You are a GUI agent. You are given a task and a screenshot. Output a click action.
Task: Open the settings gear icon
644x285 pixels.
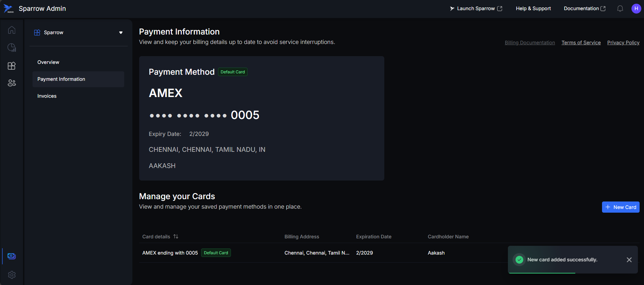pyautogui.click(x=12, y=275)
